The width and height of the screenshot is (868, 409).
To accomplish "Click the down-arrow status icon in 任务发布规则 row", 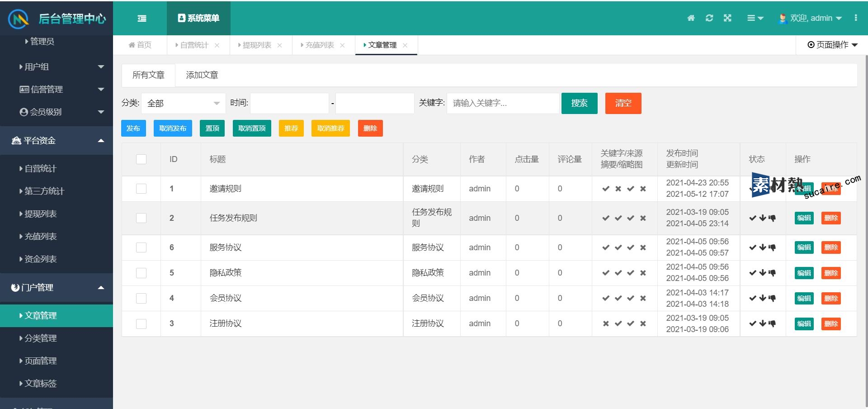I will point(763,218).
